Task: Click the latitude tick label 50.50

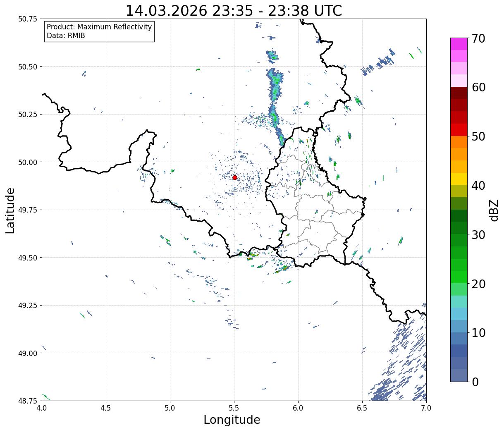Action: [x=28, y=67]
